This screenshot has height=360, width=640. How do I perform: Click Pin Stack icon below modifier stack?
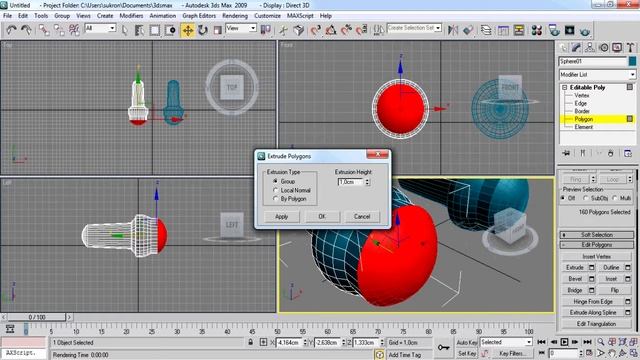click(x=566, y=153)
